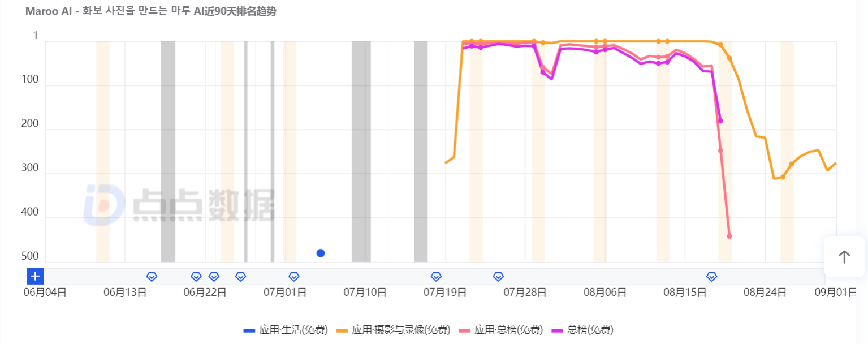Image resolution: width=868 pixels, height=344 pixels.
Task: Toggle the 应用·生活(免费) legend series
Action: pos(286,330)
